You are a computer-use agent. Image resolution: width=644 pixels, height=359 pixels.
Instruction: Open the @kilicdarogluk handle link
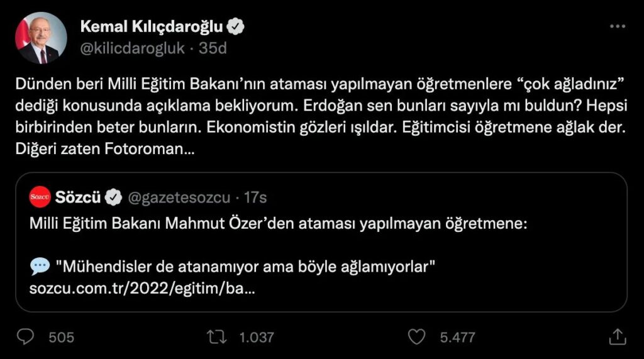[x=132, y=48]
